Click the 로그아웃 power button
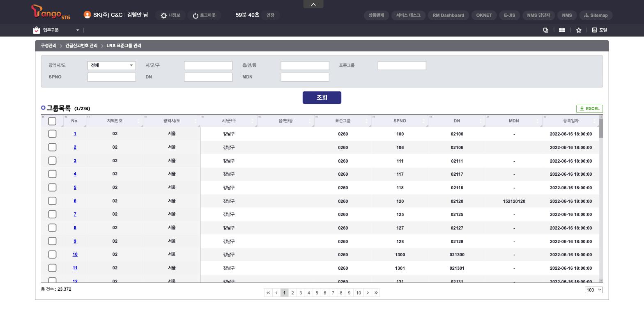The image size is (644, 317). (x=204, y=15)
